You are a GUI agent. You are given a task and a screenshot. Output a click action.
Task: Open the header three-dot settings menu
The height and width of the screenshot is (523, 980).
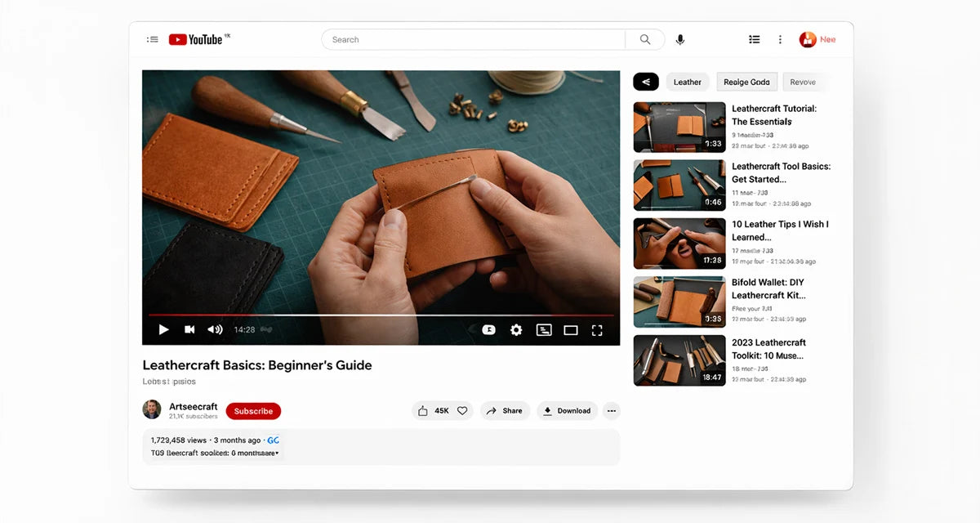pos(780,39)
